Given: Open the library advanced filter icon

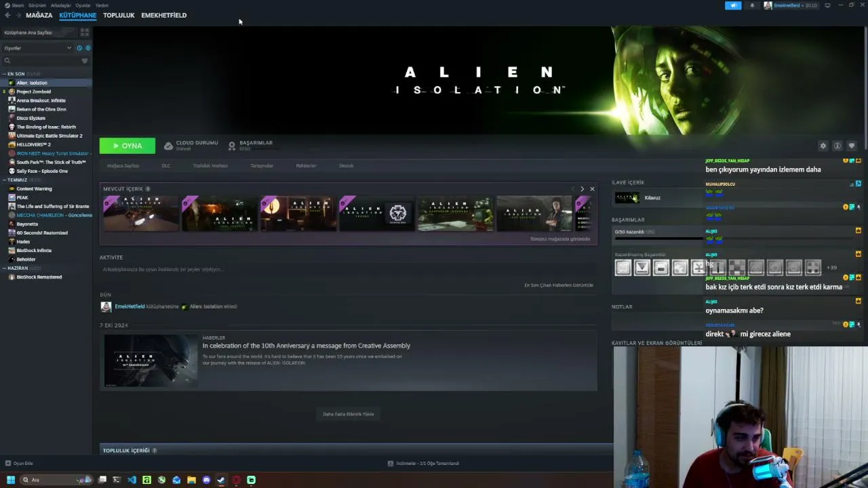Looking at the screenshot, I should point(85,61).
